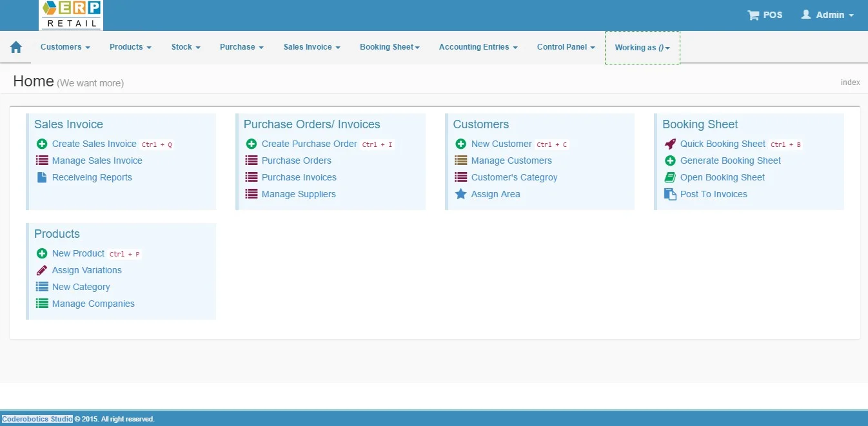Open the Assign Variations link

point(87,270)
